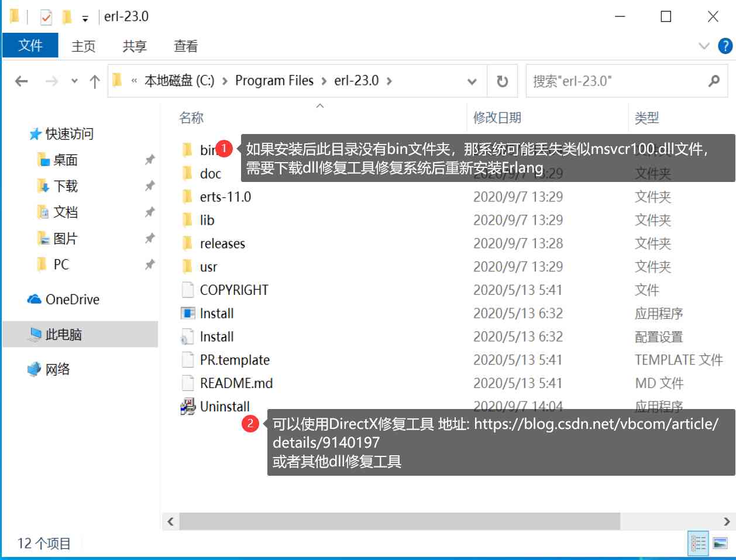
Task: Click TEMPLATE 文件 type cell
Action: [x=679, y=360]
